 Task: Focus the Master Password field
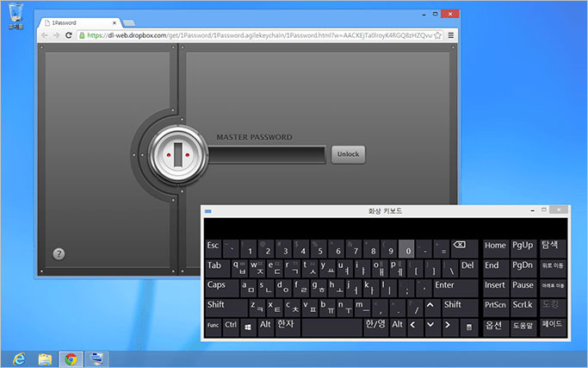pos(267,155)
